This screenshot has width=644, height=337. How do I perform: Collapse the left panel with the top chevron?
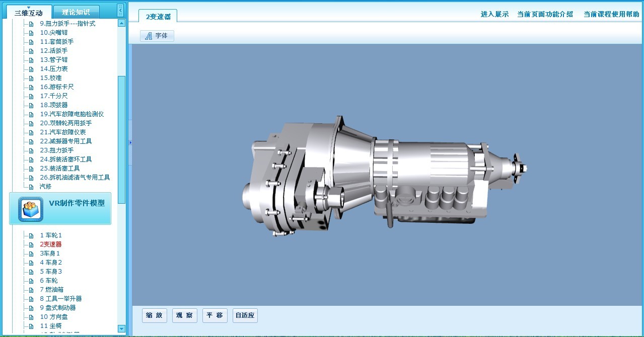click(x=120, y=10)
